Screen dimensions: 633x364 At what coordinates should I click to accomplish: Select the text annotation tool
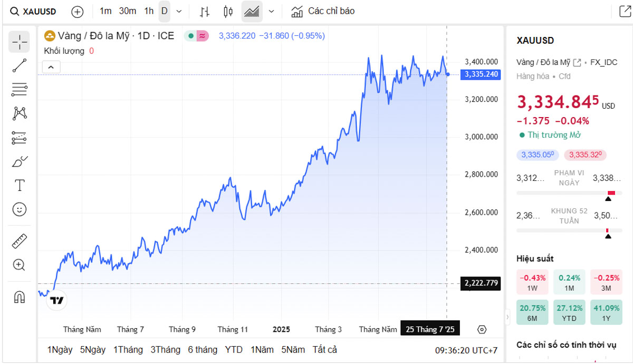point(20,186)
